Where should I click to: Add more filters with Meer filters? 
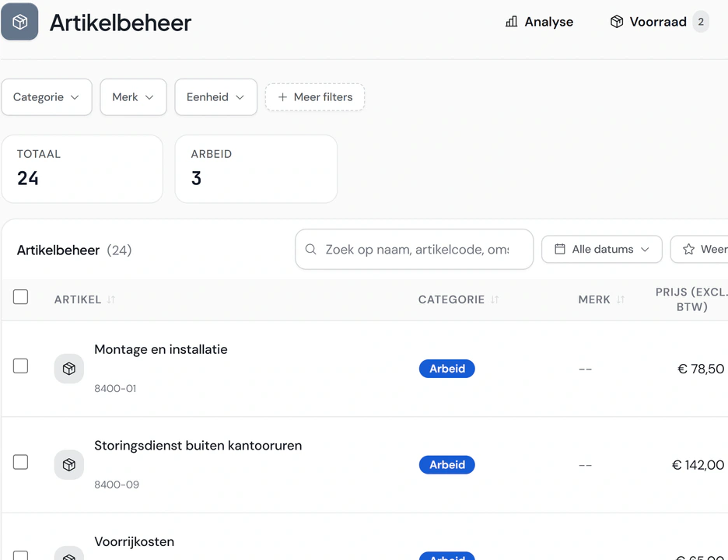[x=315, y=97]
